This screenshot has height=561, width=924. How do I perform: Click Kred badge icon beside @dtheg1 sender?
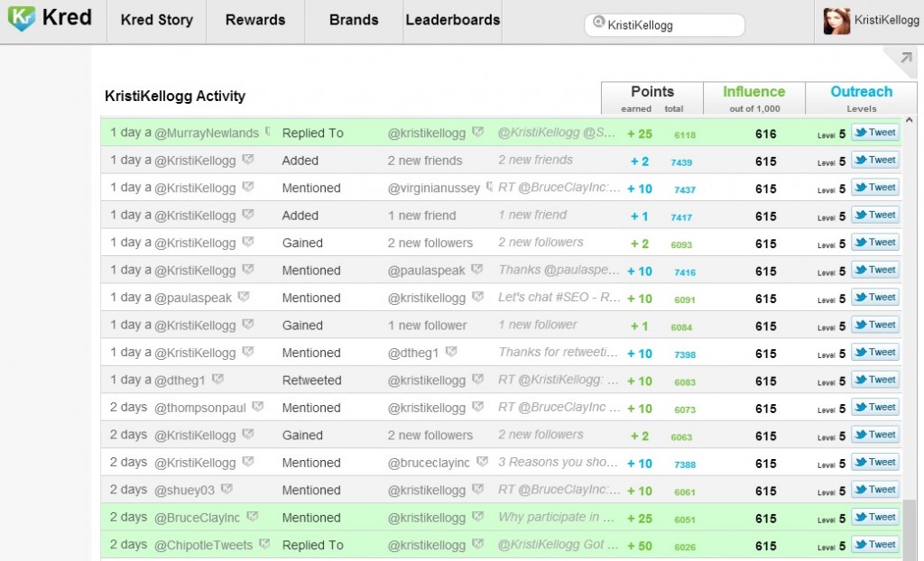(x=217, y=379)
